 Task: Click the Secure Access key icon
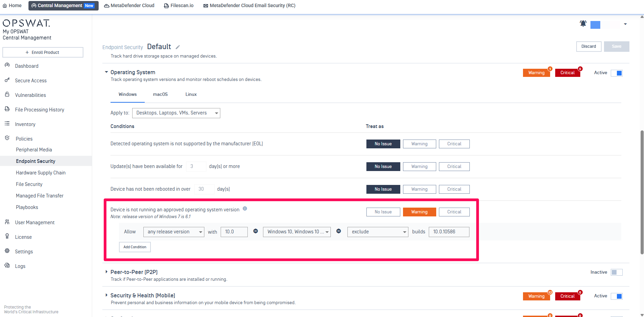click(x=7, y=80)
